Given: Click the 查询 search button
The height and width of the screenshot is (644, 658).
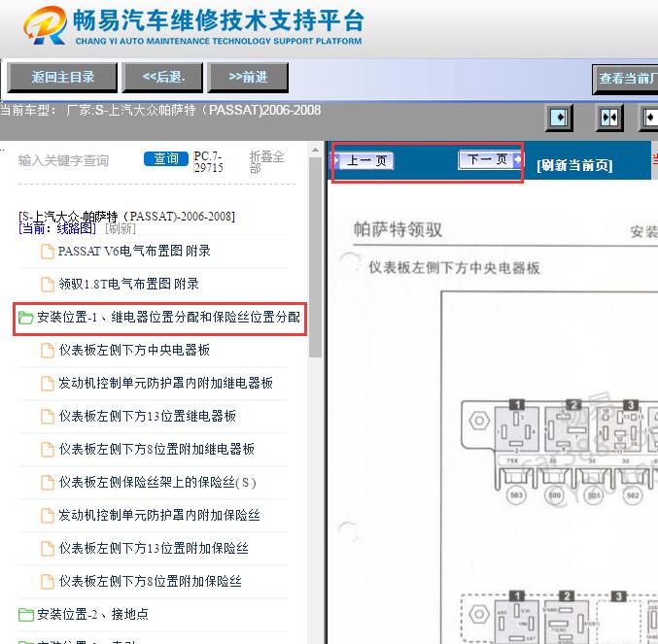Looking at the screenshot, I should coord(166,159).
